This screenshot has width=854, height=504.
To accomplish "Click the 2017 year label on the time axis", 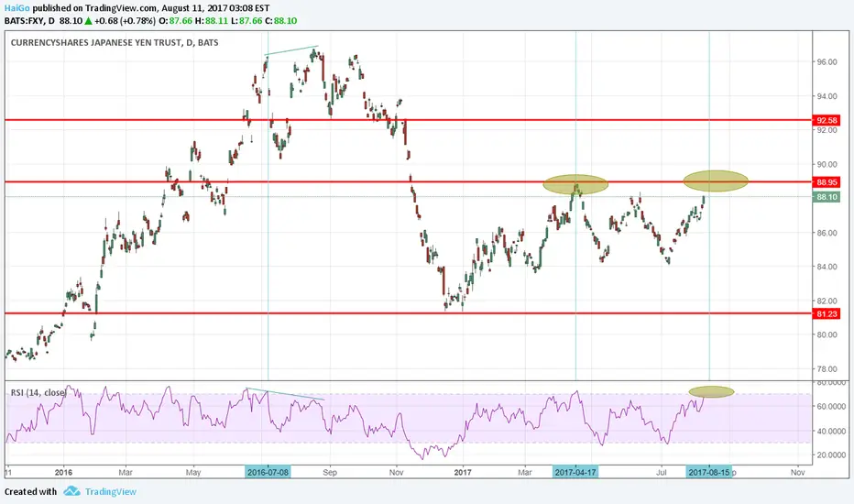I will 463,473.
